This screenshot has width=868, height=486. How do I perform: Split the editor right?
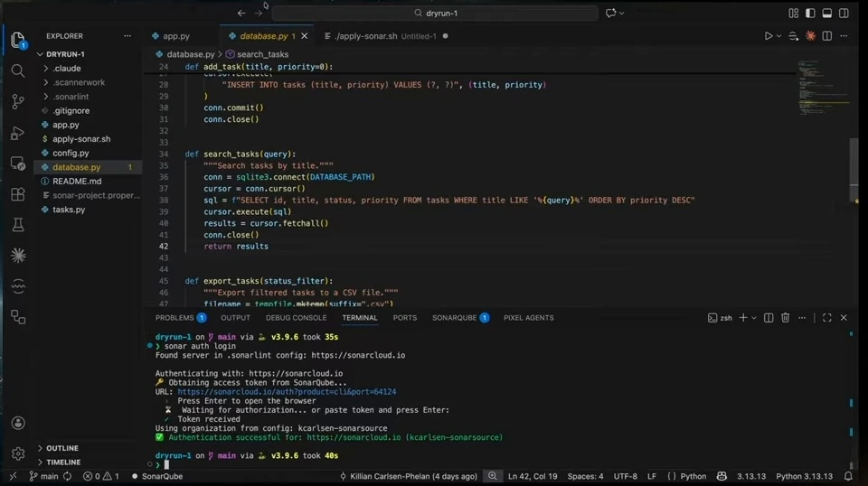[826, 36]
